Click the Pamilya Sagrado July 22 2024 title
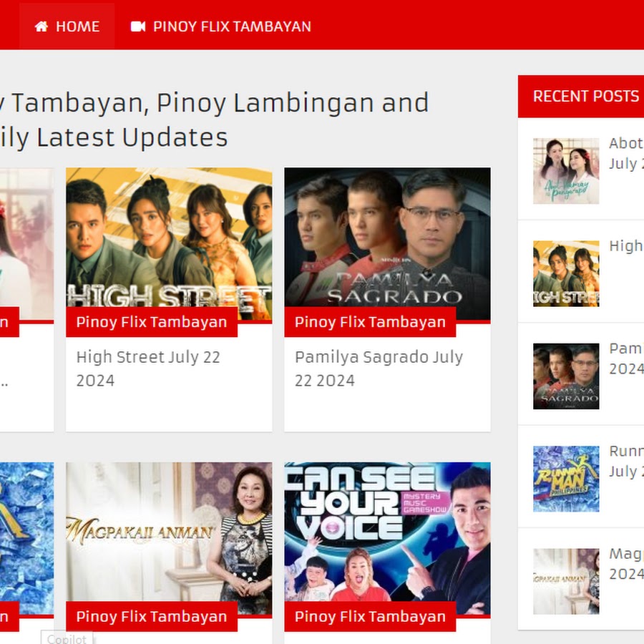 [x=379, y=369]
